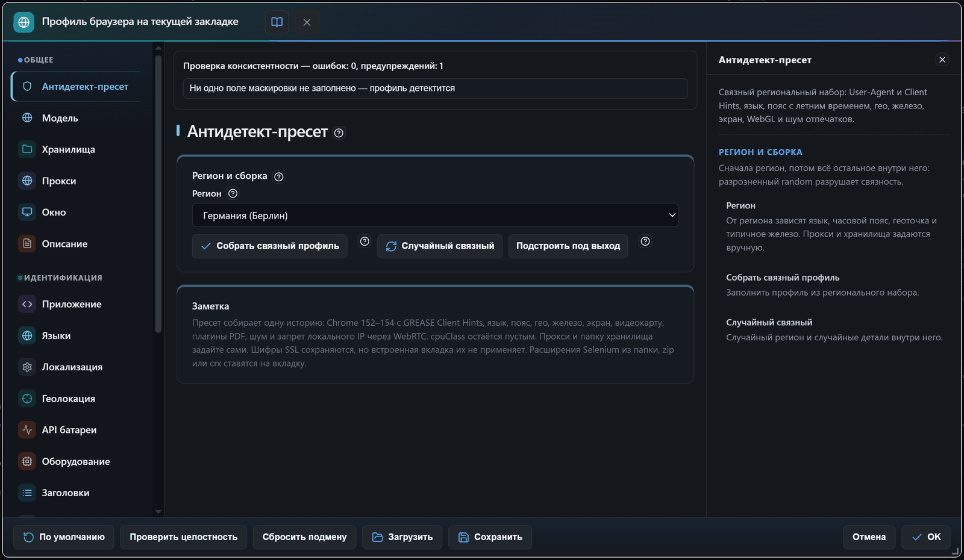Click Подстроить под выход button
Image resolution: width=964 pixels, height=560 pixels.
[x=568, y=246]
